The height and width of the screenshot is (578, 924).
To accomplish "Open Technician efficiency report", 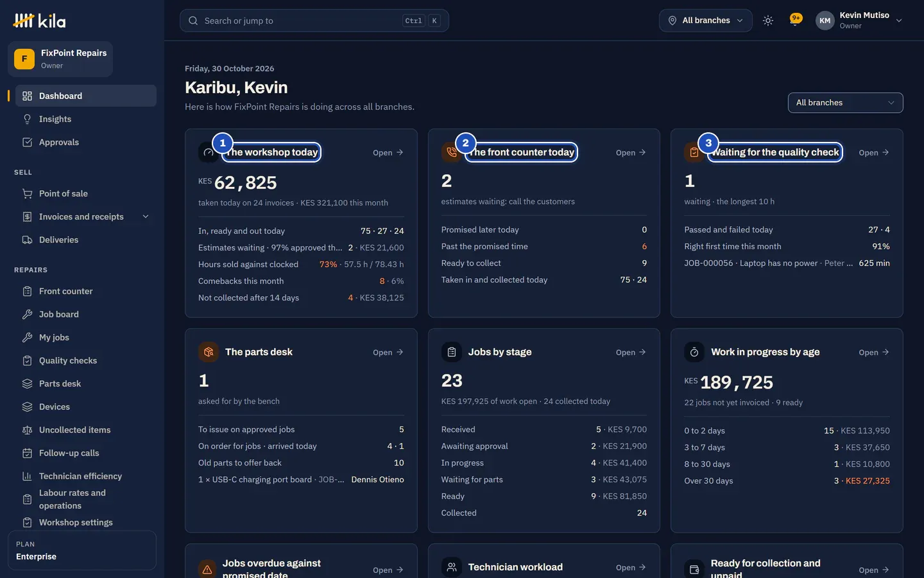I will [86, 476].
